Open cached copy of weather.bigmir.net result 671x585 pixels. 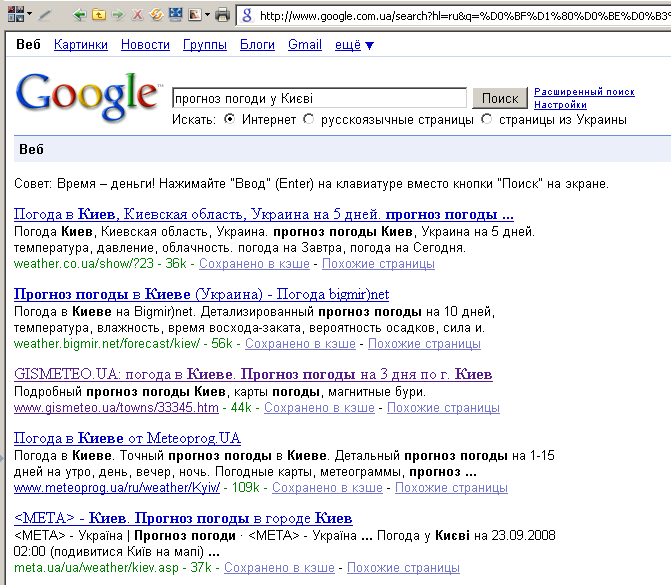point(300,344)
